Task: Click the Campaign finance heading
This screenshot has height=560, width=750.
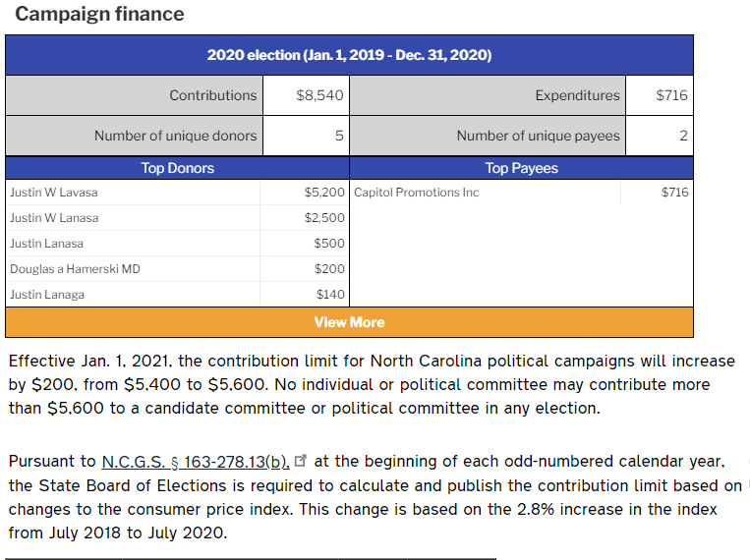Action: (x=99, y=14)
